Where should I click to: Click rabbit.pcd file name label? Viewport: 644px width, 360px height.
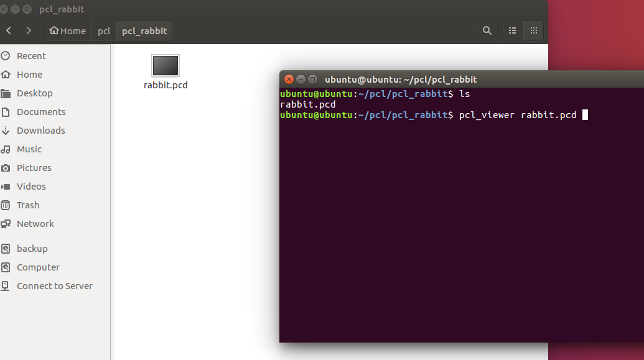point(166,85)
